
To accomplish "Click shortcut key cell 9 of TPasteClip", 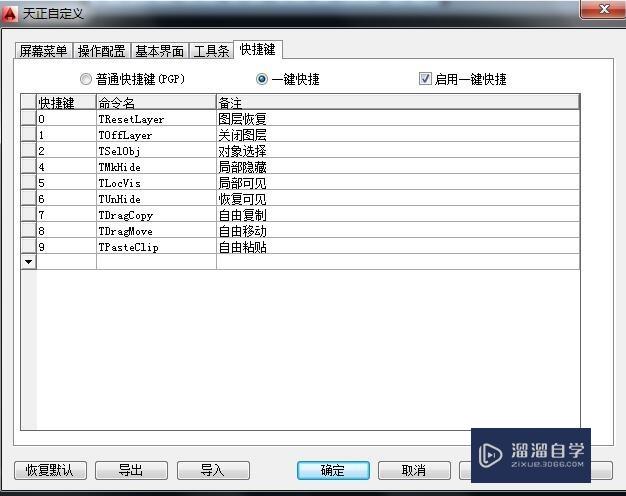I will [66, 246].
